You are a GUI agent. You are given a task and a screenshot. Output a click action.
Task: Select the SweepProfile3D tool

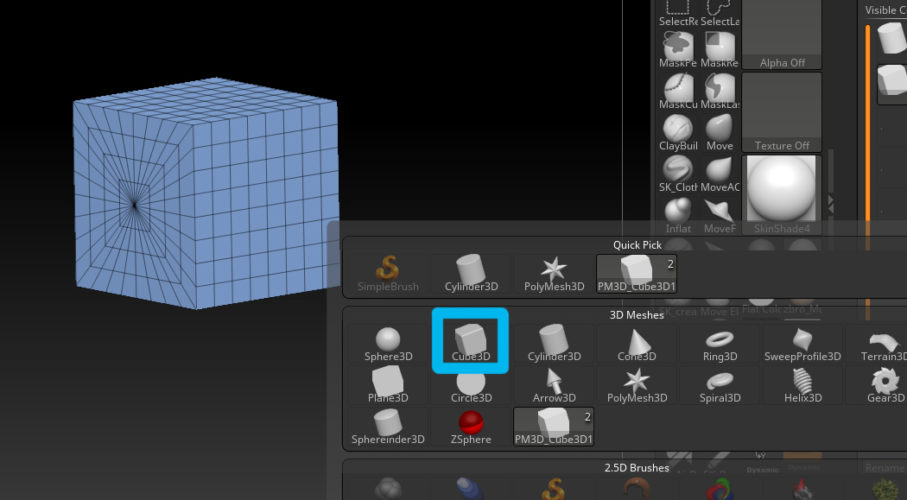[x=802, y=343]
